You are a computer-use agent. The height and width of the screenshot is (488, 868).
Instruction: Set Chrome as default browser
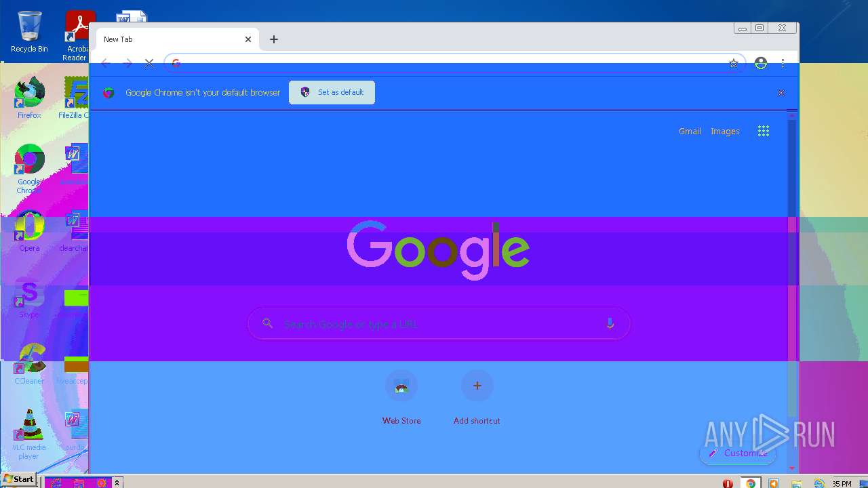click(332, 92)
